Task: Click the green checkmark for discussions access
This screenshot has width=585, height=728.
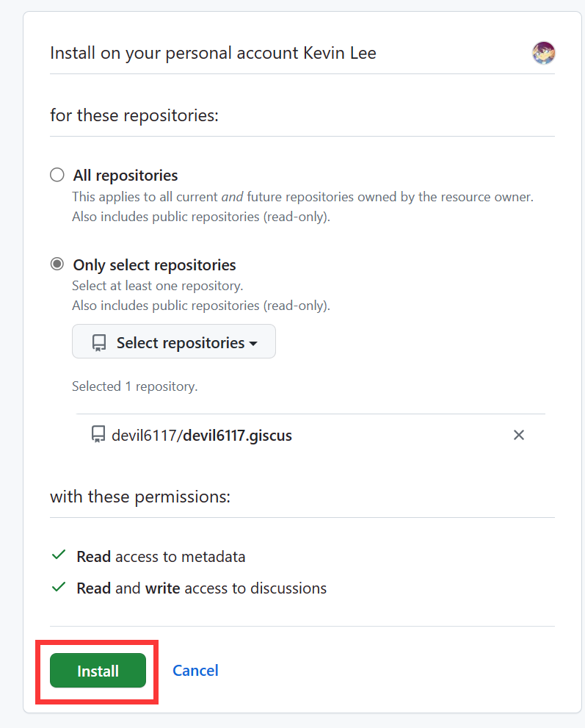Action: 59,588
